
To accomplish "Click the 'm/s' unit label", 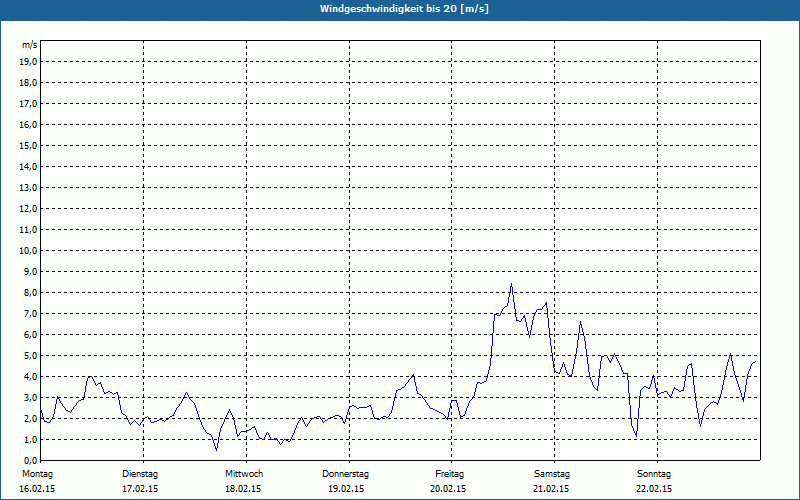I will click(30, 45).
